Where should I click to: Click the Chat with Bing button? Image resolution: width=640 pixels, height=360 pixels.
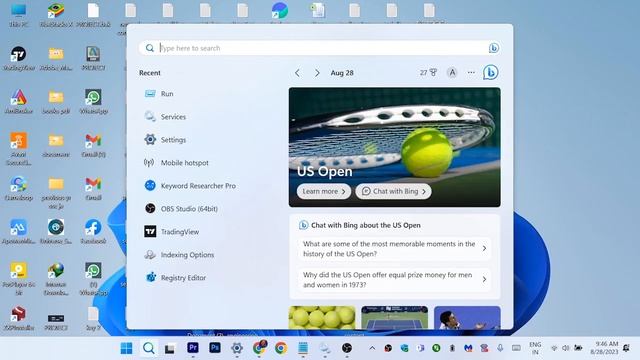coord(393,191)
